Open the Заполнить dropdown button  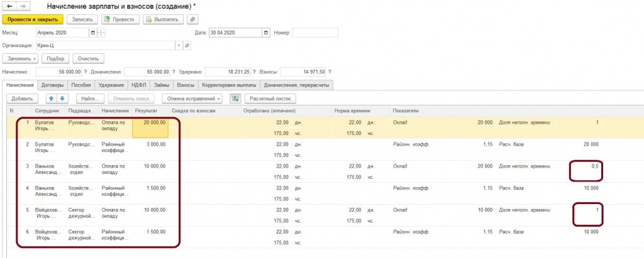coord(21,58)
